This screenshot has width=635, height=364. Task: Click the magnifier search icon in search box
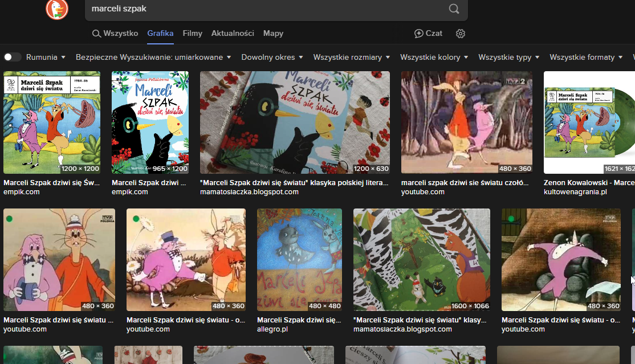coord(454,9)
